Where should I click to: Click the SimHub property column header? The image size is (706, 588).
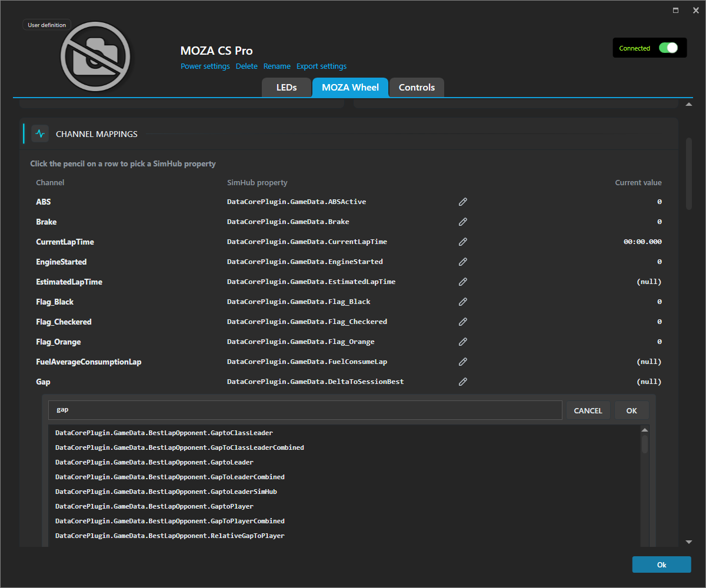pos(257,183)
